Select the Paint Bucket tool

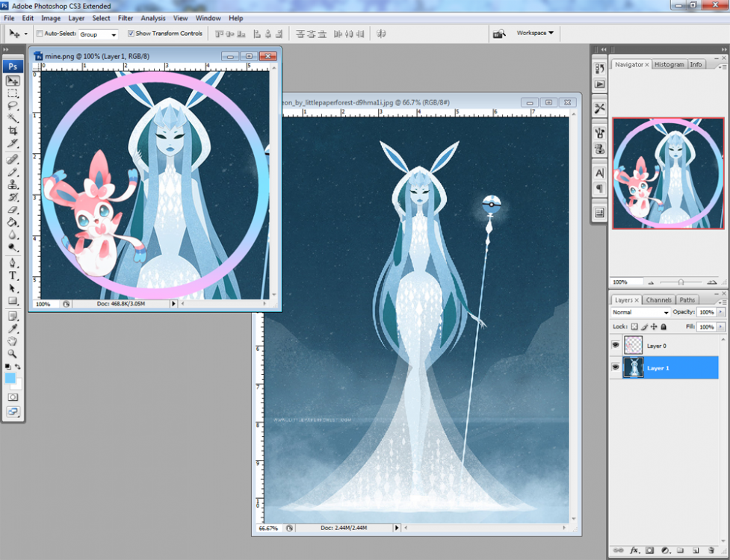pos(13,223)
